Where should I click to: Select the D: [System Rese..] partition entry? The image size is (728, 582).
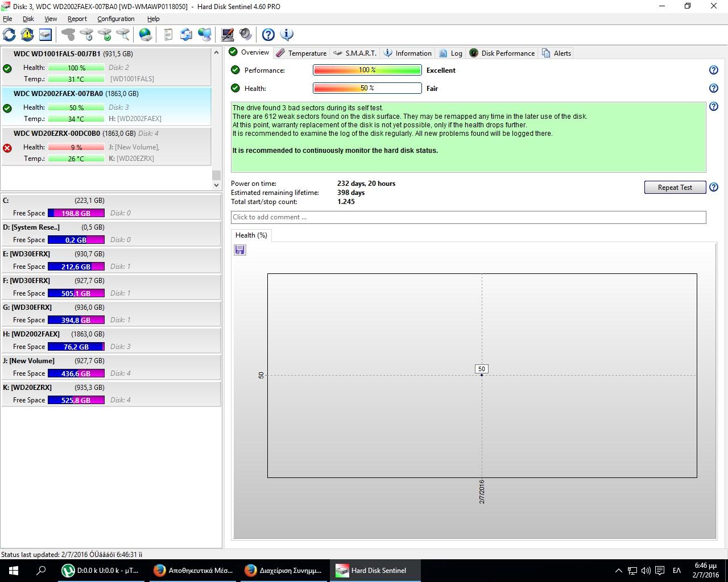pos(111,233)
